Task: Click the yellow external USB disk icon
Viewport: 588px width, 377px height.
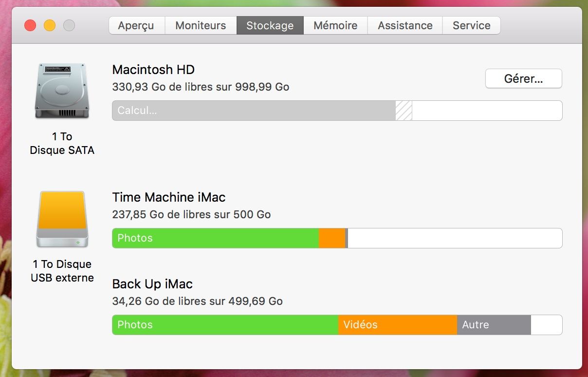Action: click(x=62, y=219)
